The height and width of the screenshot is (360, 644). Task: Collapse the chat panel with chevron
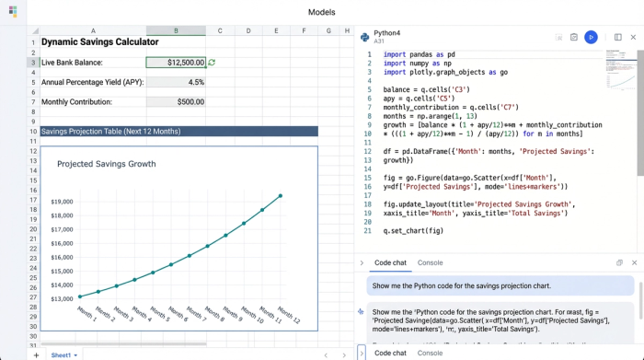(362, 262)
